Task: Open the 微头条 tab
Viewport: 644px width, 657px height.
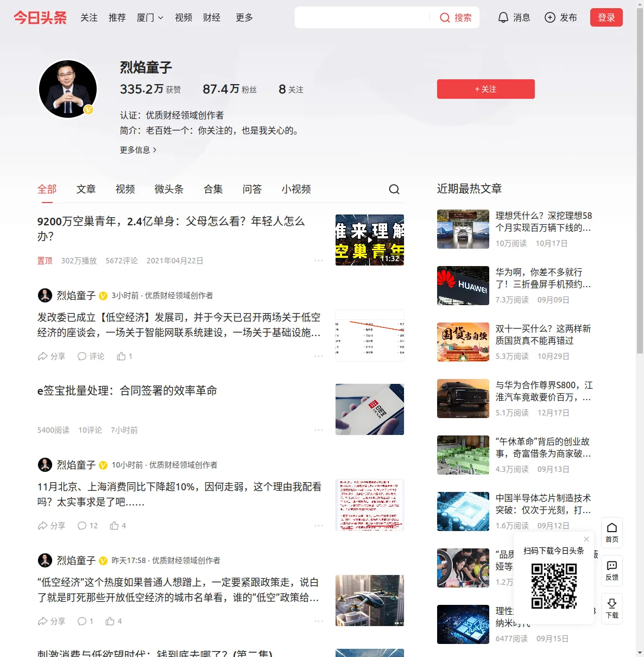Action: [169, 189]
